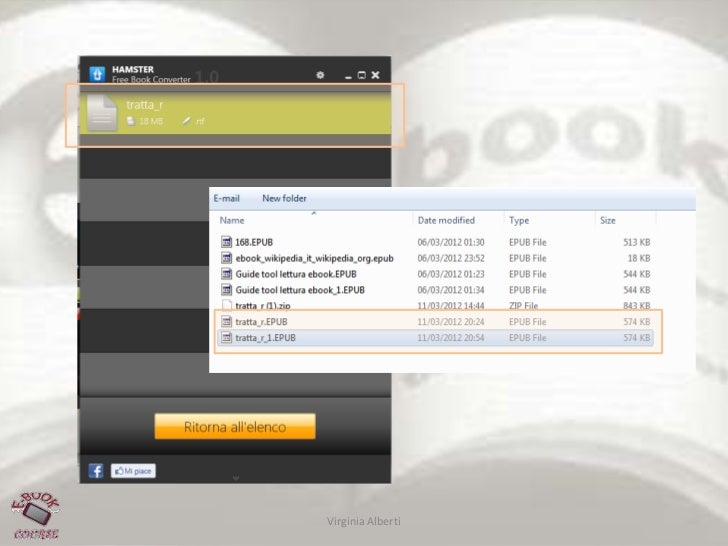Click the 18 MB file size label
The image size is (728, 546).
click(x=151, y=121)
